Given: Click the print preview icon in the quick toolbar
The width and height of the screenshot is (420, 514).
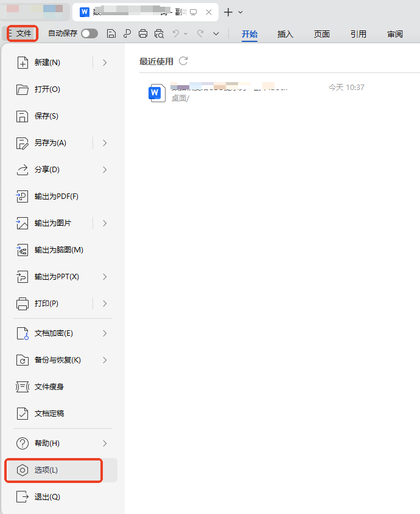Looking at the screenshot, I should tap(159, 33).
